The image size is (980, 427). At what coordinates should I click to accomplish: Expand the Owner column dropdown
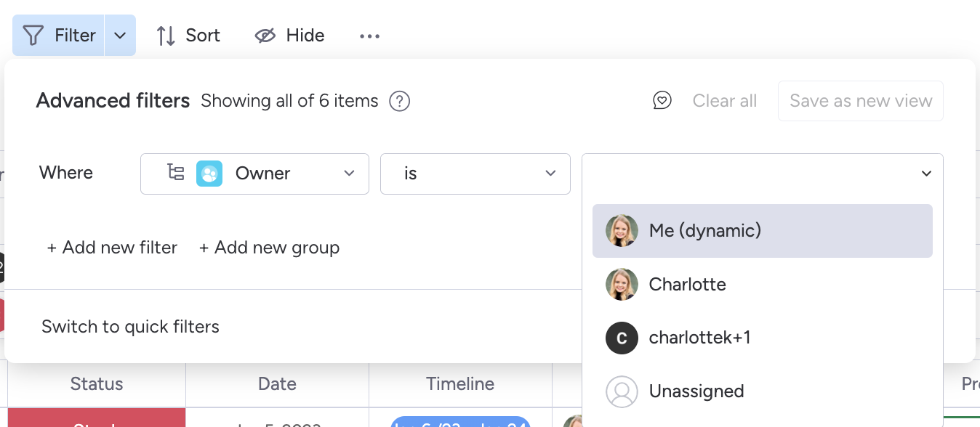348,174
